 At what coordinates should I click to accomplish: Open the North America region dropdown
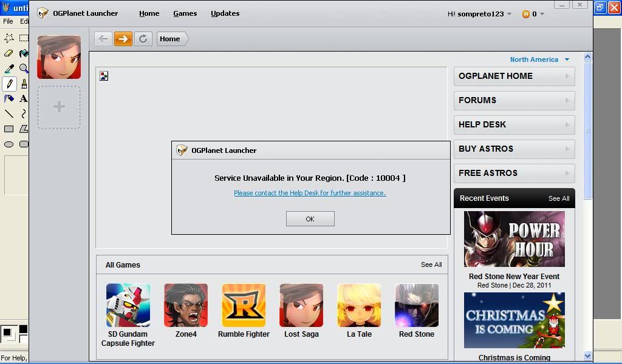(x=539, y=59)
